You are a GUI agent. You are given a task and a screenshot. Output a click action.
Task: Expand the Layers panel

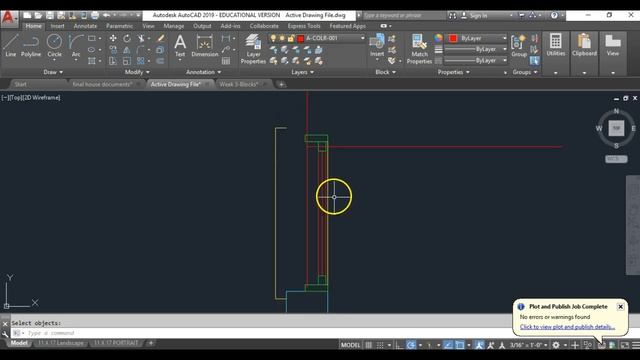[302, 72]
